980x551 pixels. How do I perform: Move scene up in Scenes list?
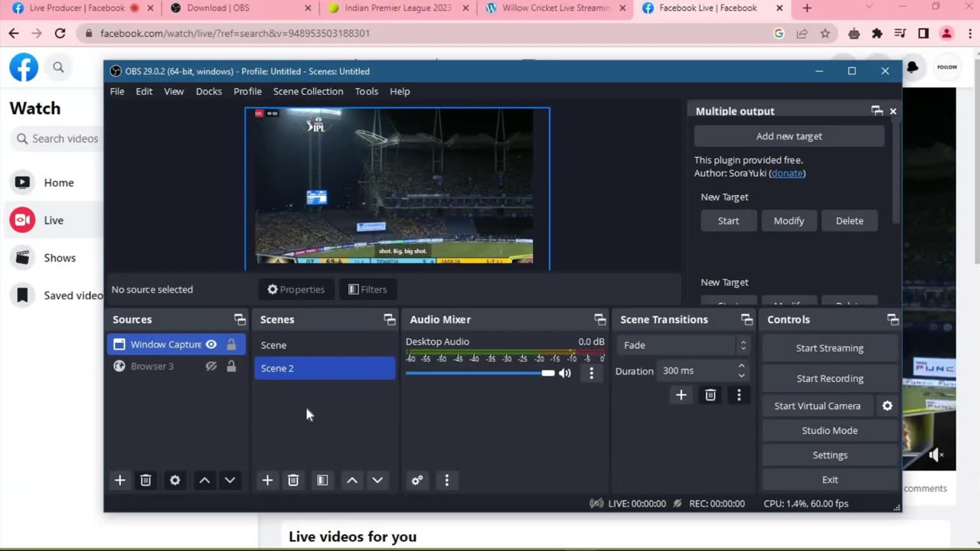(x=352, y=480)
